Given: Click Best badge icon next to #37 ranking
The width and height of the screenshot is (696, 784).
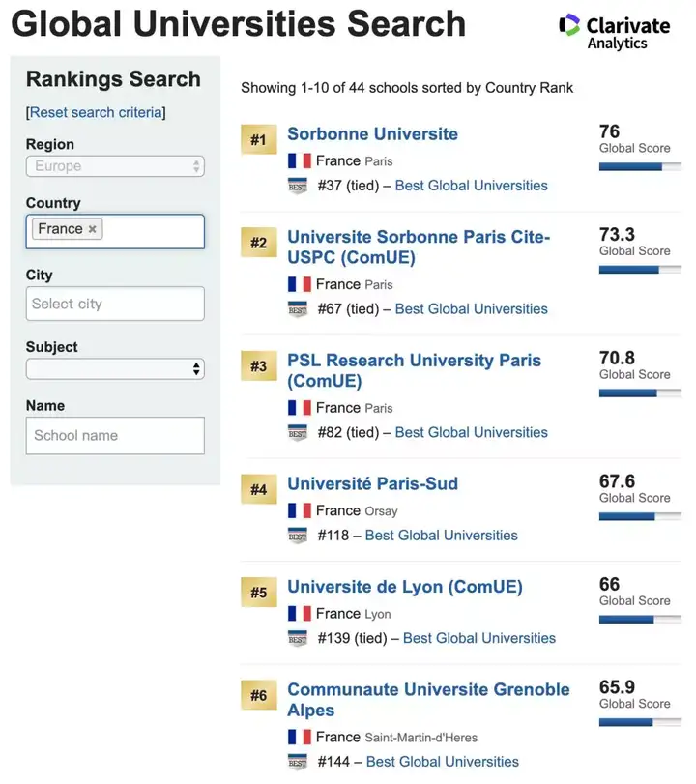Looking at the screenshot, I should click(x=298, y=186).
